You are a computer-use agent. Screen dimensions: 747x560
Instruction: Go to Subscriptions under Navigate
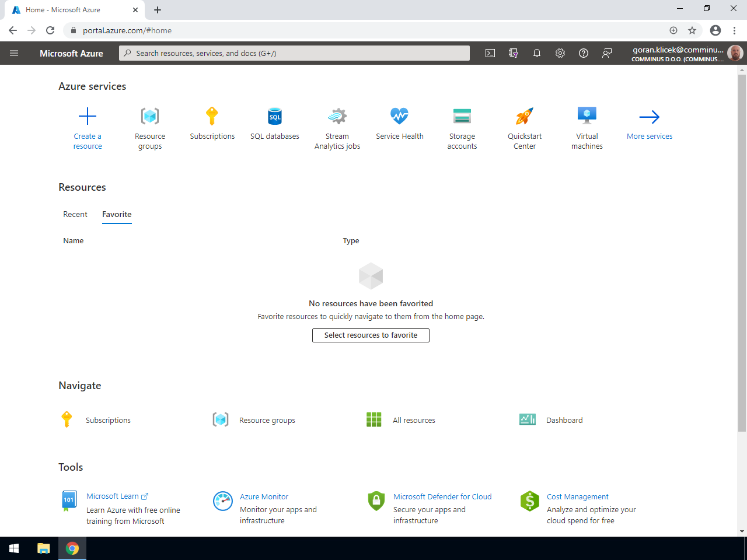[108, 420]
